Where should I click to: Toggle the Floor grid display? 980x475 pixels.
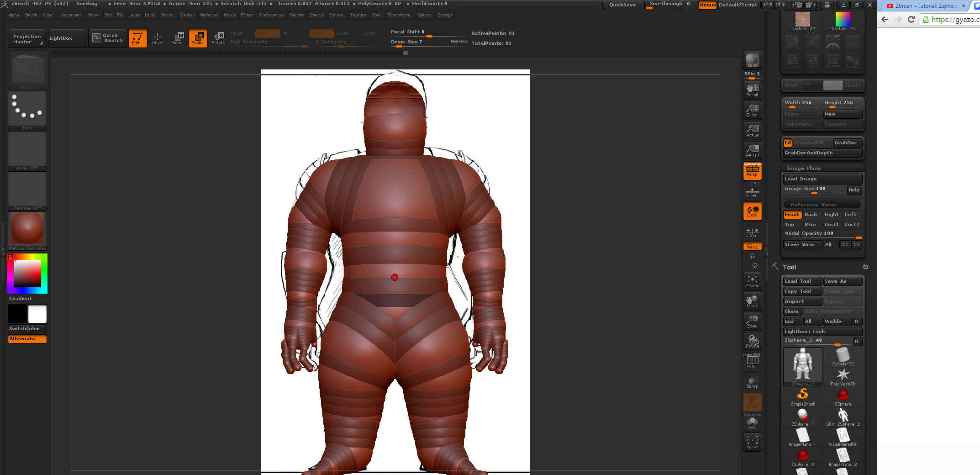click(x=752, y=191)
